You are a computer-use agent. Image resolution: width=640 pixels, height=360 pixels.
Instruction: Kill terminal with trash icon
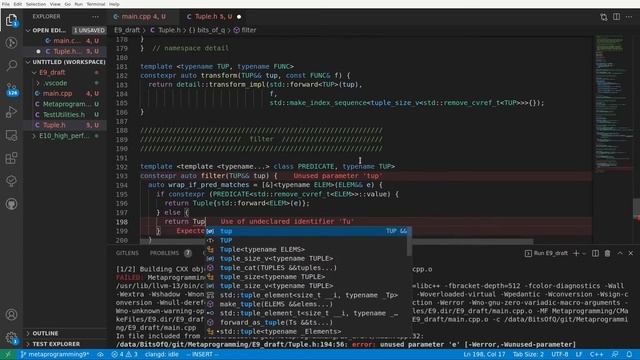click(607, 253)
